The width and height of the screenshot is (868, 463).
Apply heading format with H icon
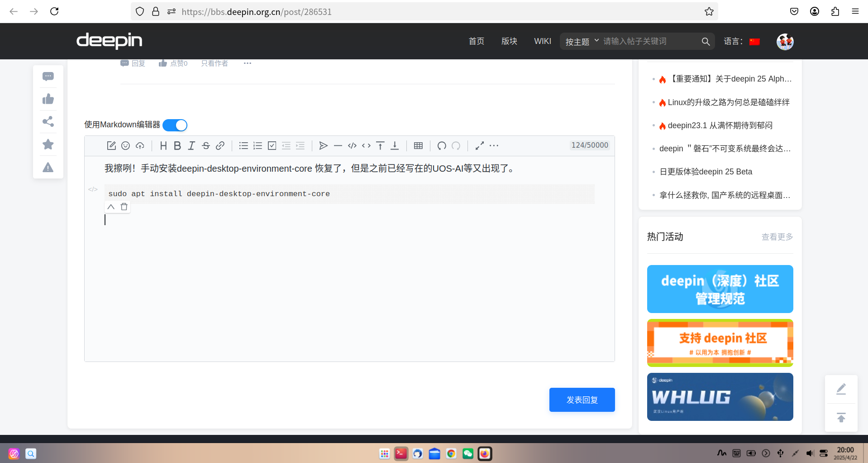click(x=163, y=145)
